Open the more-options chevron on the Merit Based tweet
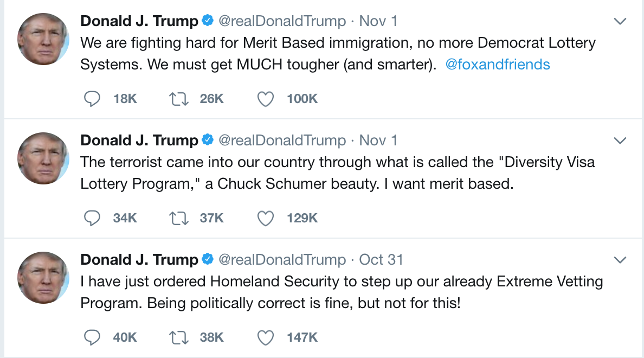The height and width of the screenshot is (358, 644). pyautogui.click(x=620, y=22)
